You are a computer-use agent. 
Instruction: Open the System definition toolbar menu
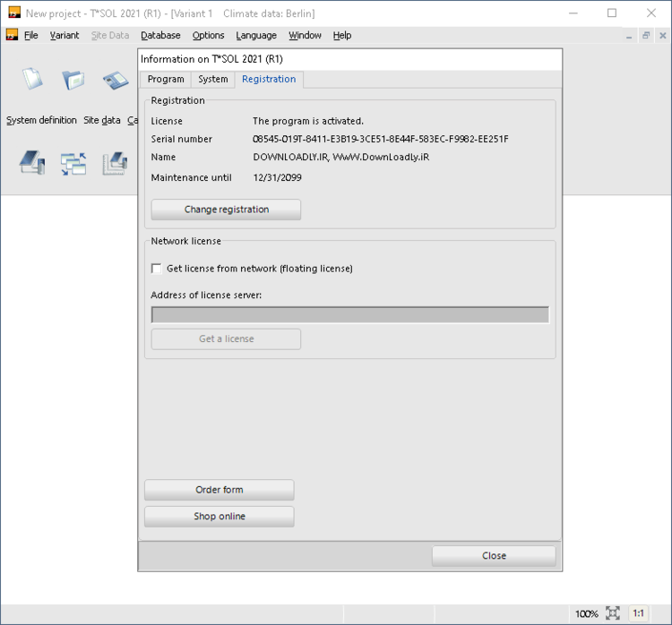41,120
